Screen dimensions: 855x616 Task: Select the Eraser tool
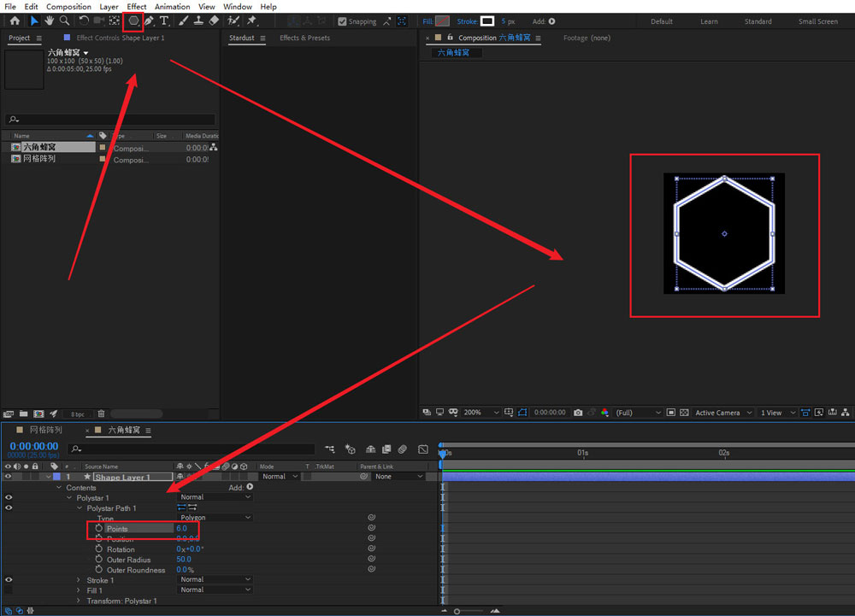coord(214,21)
